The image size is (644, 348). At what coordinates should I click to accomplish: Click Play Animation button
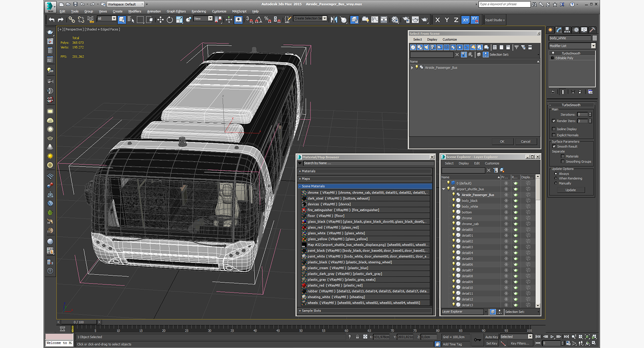[x=552, y=337]
